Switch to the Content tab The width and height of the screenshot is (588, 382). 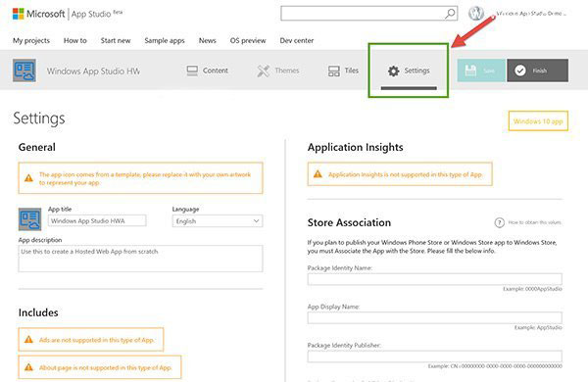click(208, 71)
